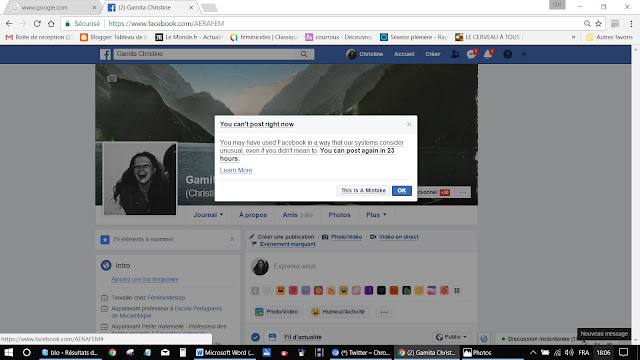The width and height of the screenshot is (640, 360).
Task: Open the Créer menu in the header
Action: coord(432,54)
